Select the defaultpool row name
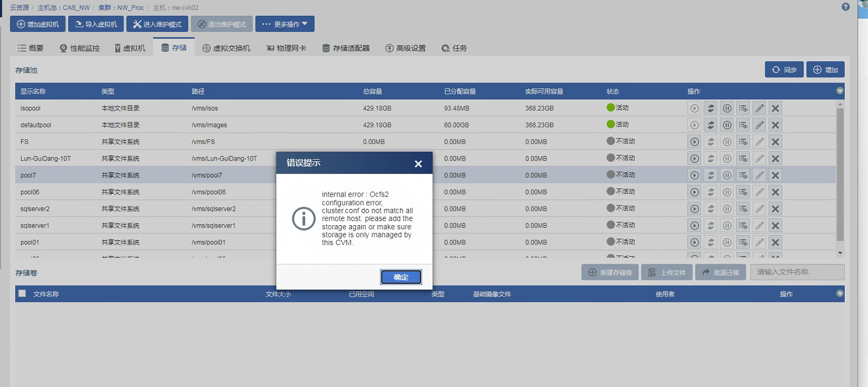The width and height of the screenshot is (868, 387). coord(36,125)
